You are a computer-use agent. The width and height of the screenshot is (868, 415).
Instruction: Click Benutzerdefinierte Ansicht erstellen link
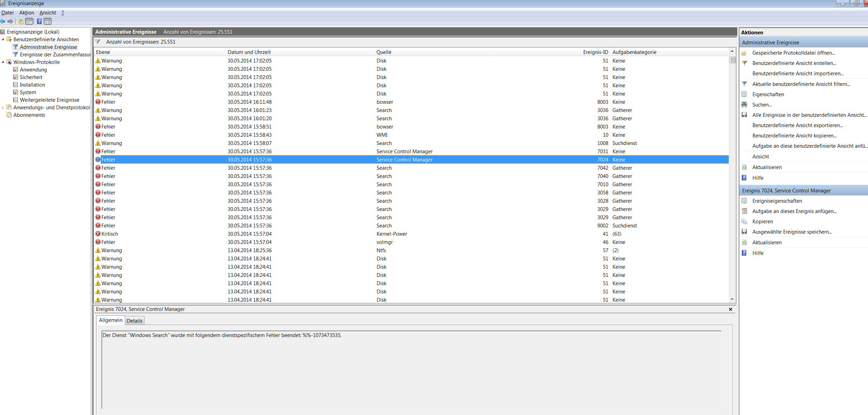(x=794, y=63)
